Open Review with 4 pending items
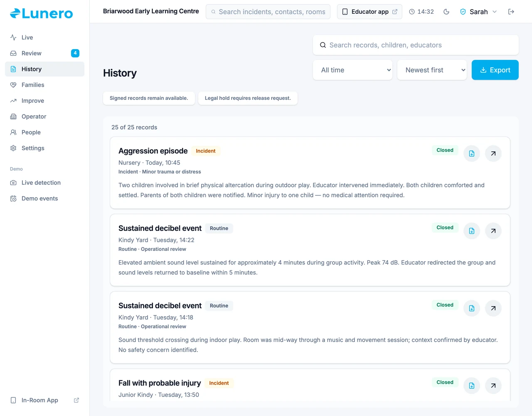The width and height of the screenshot is (532, 416). coord(44,53)
